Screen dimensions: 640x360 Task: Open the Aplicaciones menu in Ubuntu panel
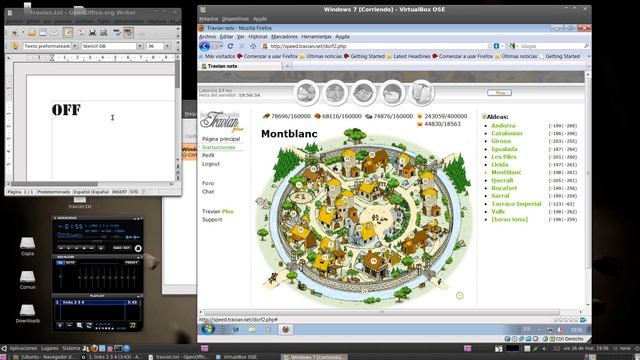(x=23, y=348)
